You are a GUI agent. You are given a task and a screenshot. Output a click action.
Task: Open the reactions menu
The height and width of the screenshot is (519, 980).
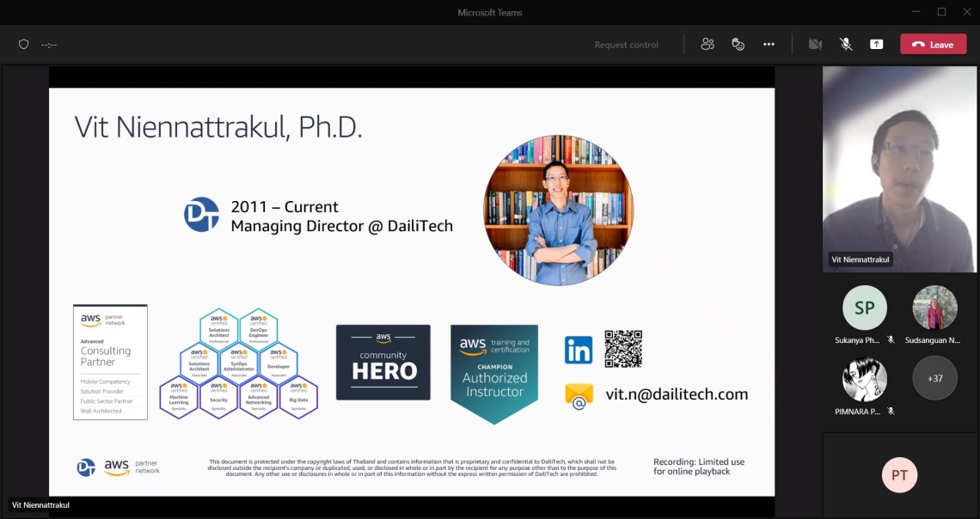point(738,45)
